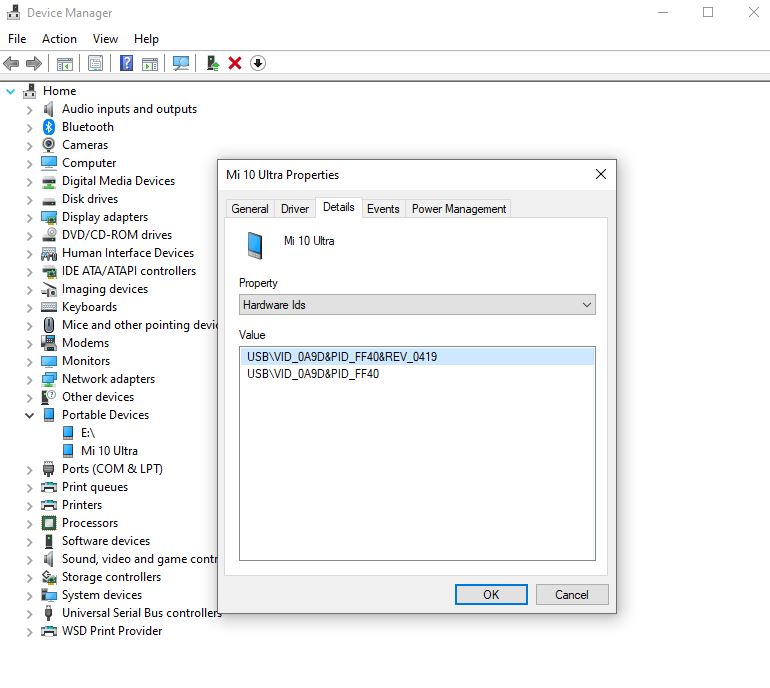Select Human Interface Devices in tree
The height and width of the screenshot is (688, 770).
pos(128,253)
